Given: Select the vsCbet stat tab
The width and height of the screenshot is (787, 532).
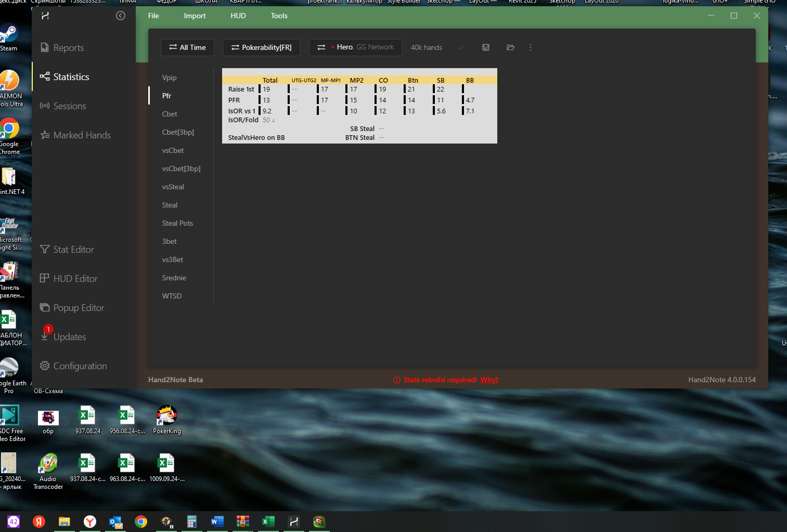Looking at the screenshot, I should point(173,150).
